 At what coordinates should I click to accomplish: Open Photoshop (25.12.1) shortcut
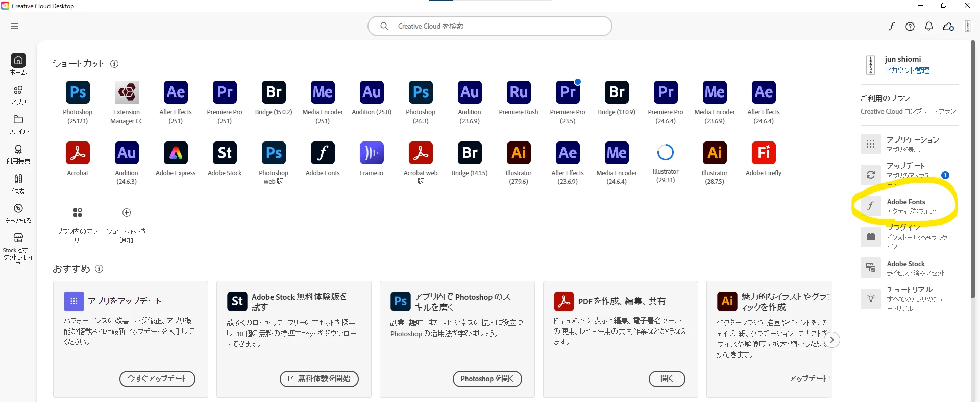[x=78, y=92]
